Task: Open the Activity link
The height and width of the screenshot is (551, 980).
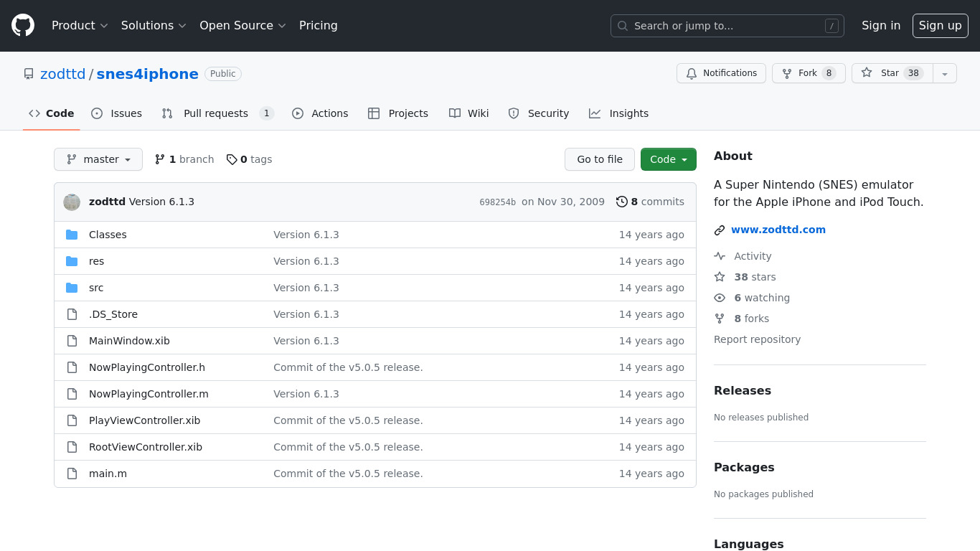Action: click(x=743, y=256)
